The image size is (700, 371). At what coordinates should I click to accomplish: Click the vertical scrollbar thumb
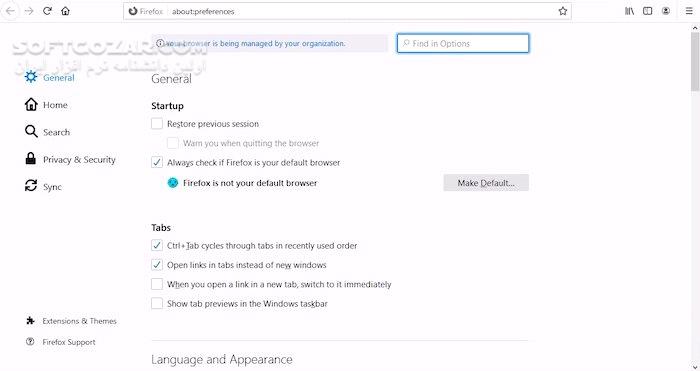click(695, 61)
